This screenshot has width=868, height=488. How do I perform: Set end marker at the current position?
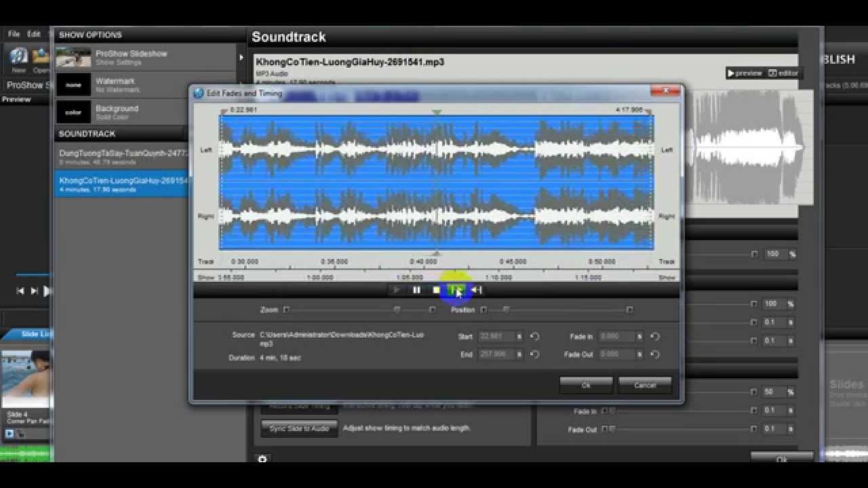coord(477,290)
